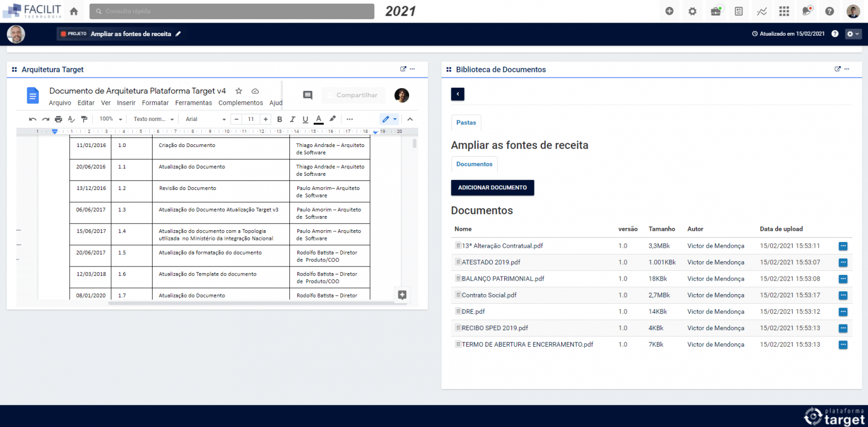This screenshot has width=868, height=427.
Task: Click the ADICIONAR DOCUMENTO button
Action: coord(492,187)
